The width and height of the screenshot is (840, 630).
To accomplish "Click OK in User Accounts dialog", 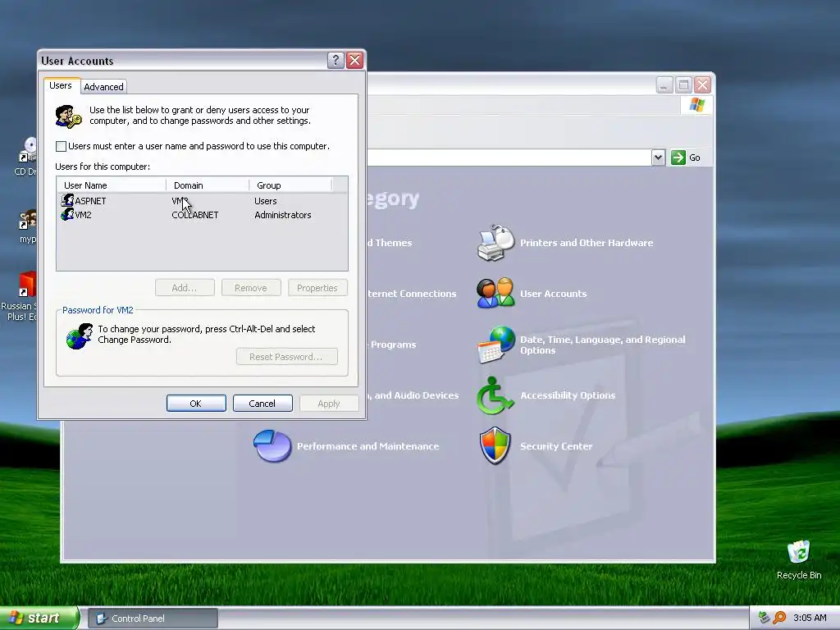I will pyautogui.click(x=196, y=404).
